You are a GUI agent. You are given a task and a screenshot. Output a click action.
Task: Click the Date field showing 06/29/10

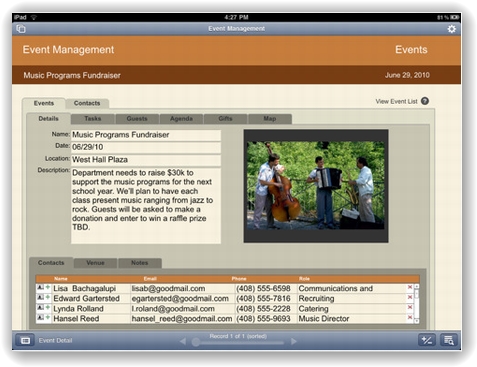click(146, 147)
